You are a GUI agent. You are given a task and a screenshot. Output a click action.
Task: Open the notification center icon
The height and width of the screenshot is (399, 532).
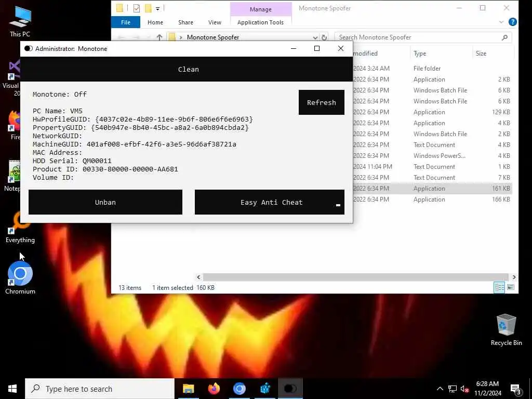pos(516,389)
